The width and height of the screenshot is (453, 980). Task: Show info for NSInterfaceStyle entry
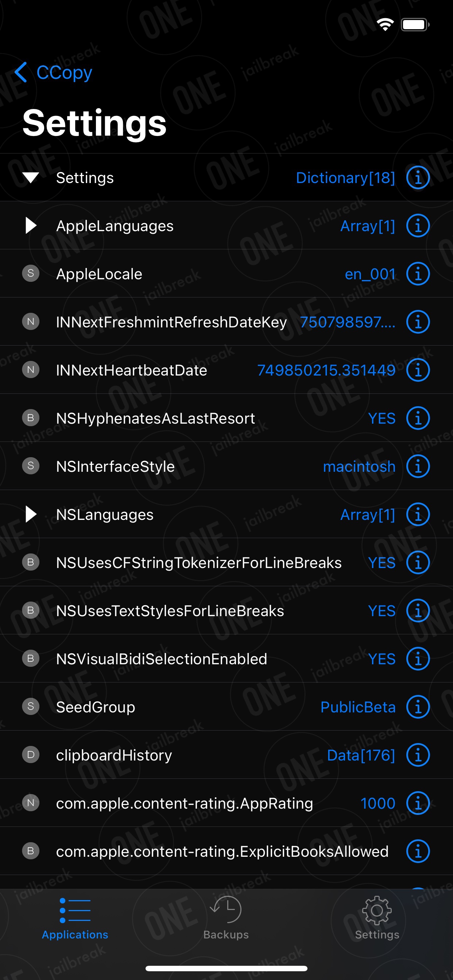(x=418, y=466)
